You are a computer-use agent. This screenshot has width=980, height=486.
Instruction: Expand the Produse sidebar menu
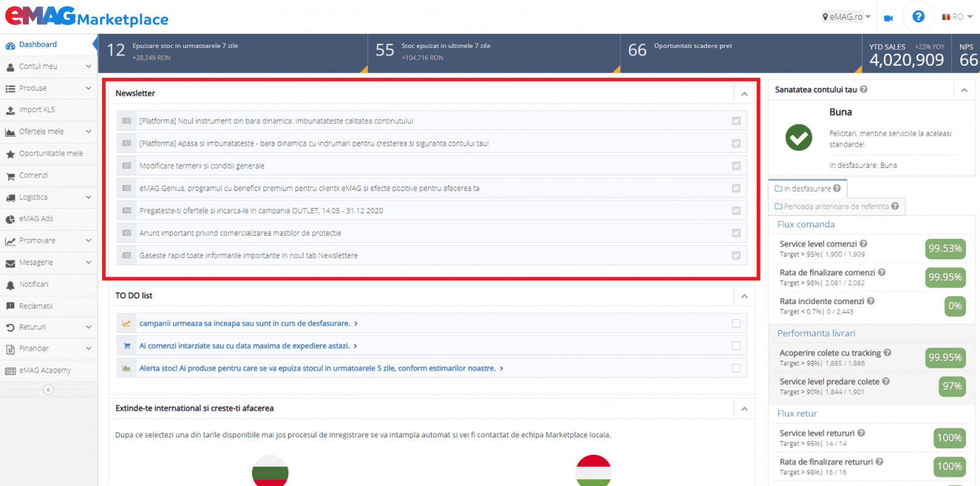[x=48, y=88]
